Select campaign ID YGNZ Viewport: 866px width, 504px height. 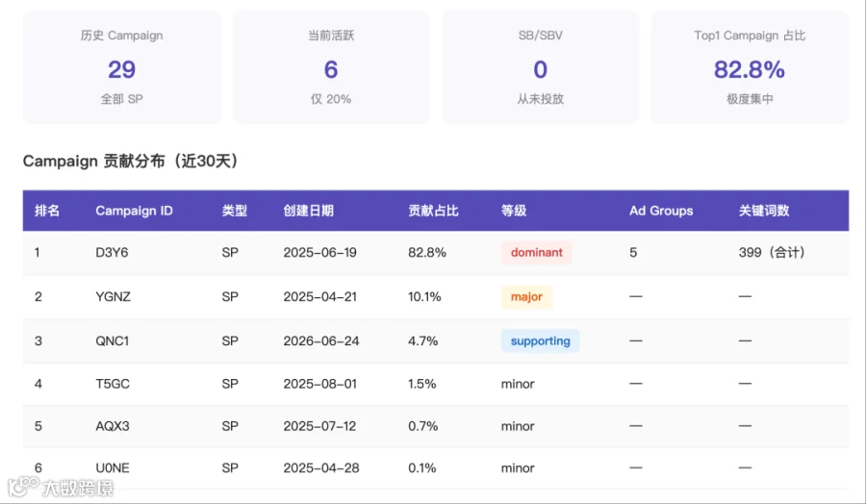pyautogui.click(x=114, y=296)
